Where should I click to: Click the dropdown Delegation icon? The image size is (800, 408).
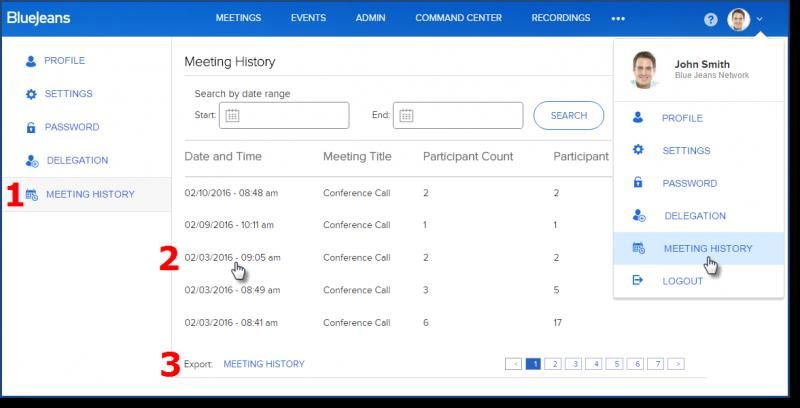(639, 216)
